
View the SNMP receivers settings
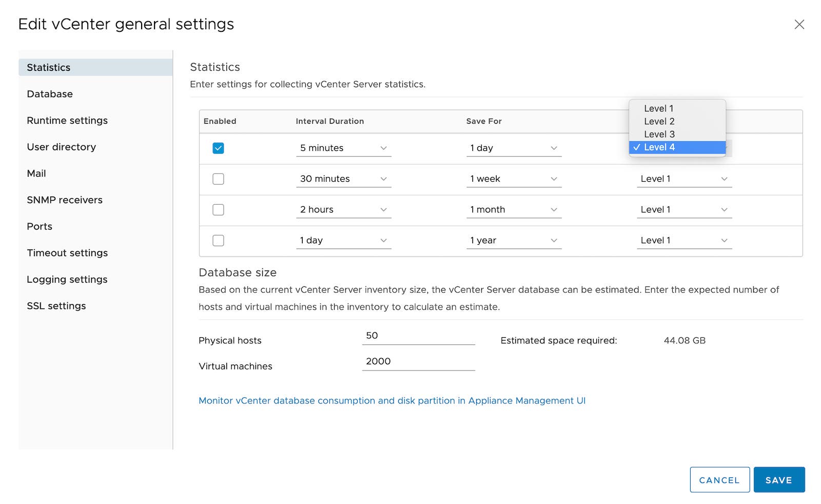coord(64,200)
